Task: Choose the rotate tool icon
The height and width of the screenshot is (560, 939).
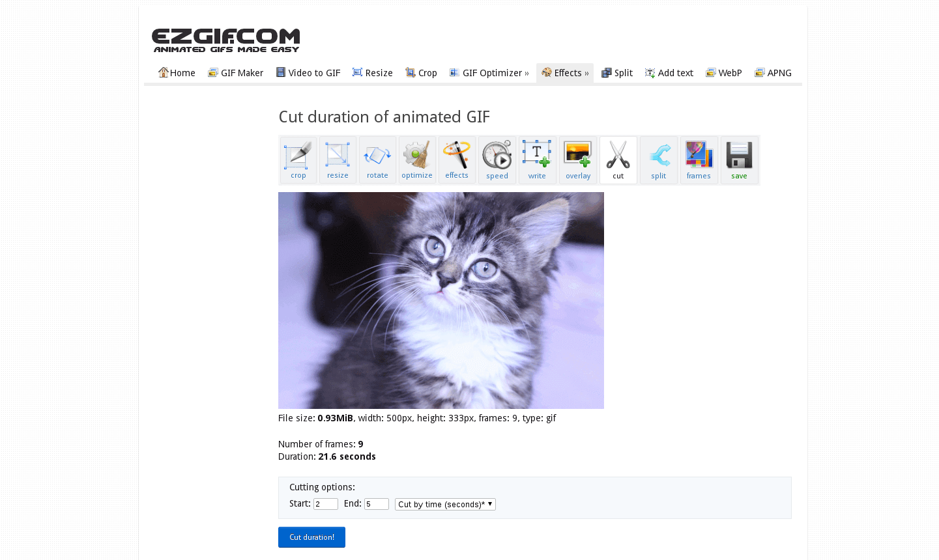Action: point(377,160)
